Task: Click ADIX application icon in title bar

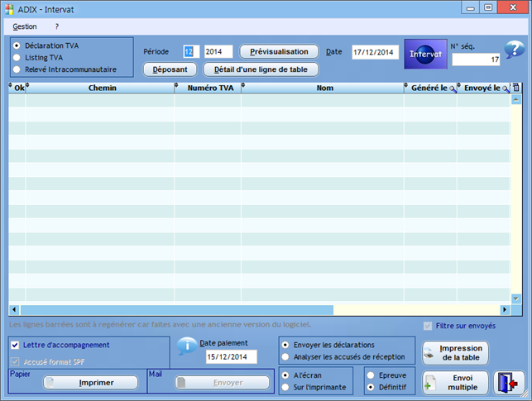Action: (9, 9)
